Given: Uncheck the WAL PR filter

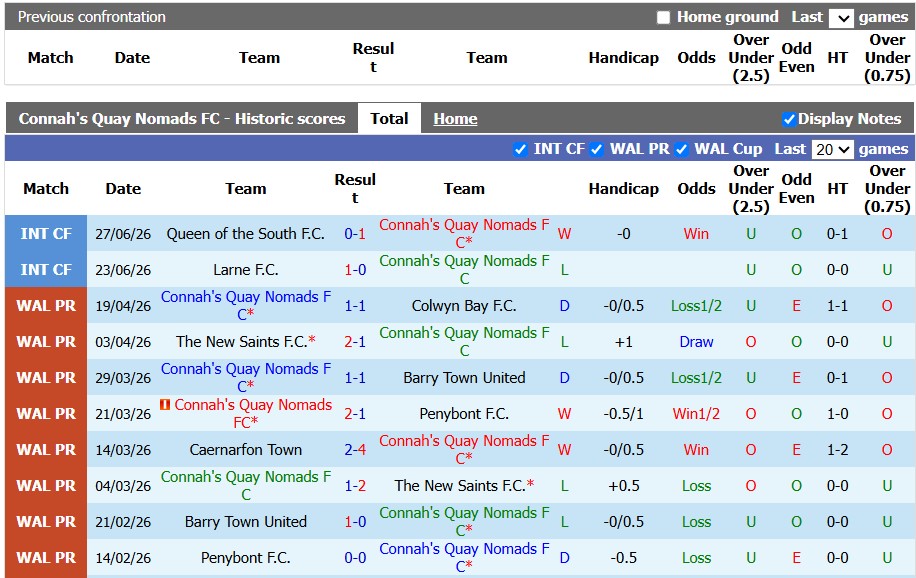Looking at the screenshot, I should coord(596,150).
